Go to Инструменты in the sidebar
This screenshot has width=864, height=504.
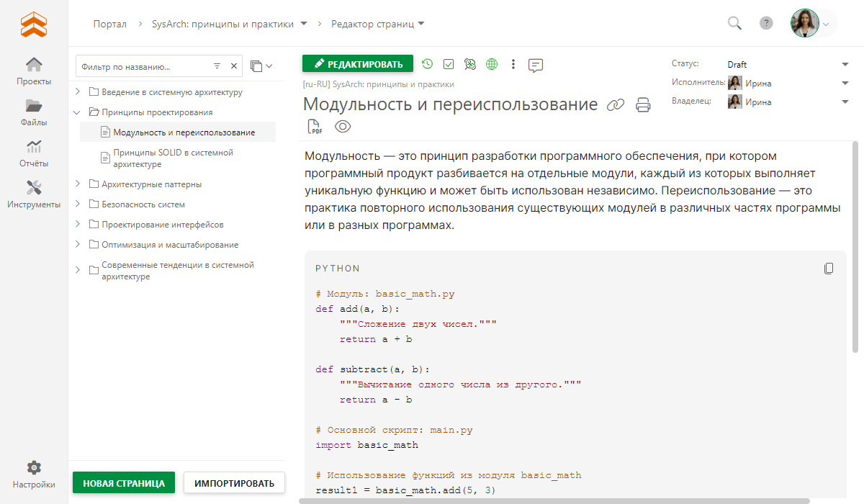[x=34, y=194]
